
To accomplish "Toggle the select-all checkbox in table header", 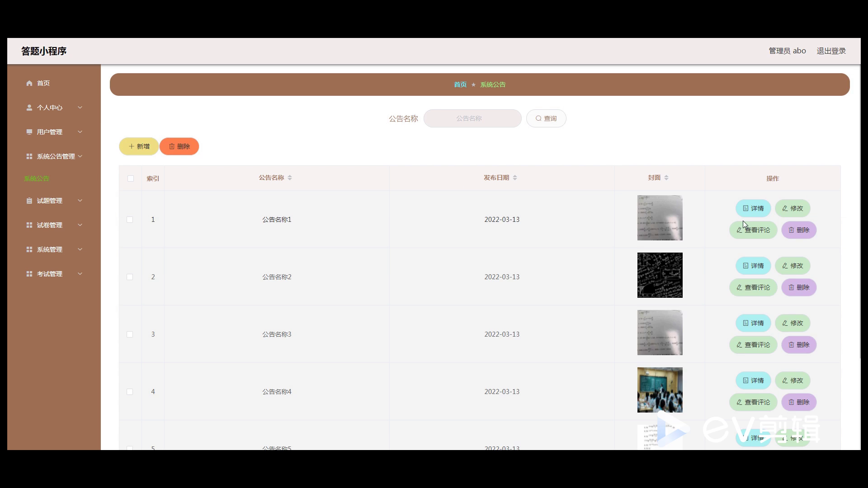I will pos(131,178).
